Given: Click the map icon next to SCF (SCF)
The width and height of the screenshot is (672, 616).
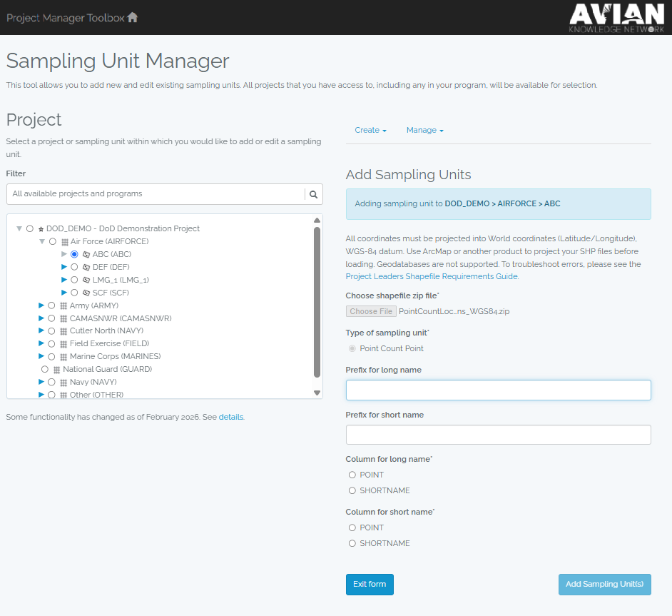Looking at the screenshot, I should (x=86, y=293).
